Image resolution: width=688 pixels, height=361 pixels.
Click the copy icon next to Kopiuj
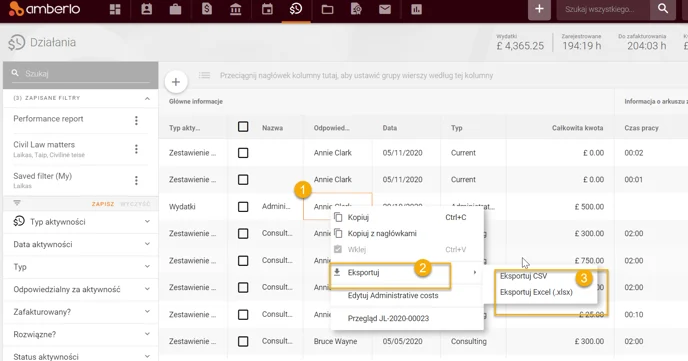click(338, 217)
